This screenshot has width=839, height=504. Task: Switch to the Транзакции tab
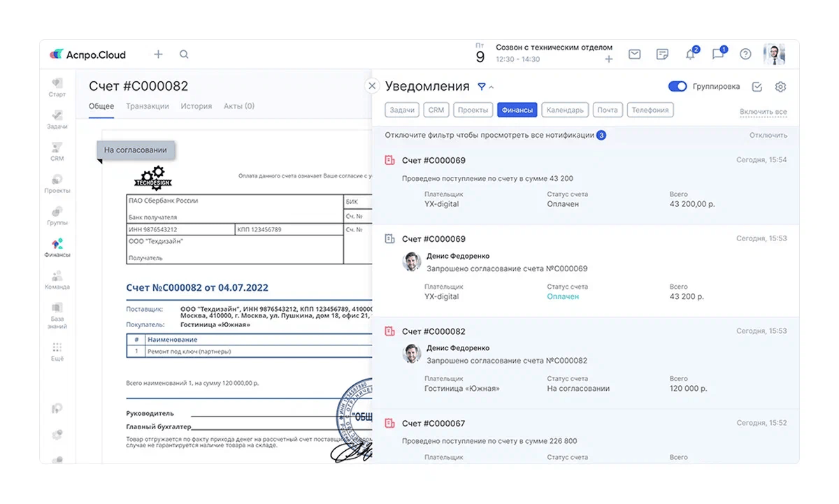[148, 106]
